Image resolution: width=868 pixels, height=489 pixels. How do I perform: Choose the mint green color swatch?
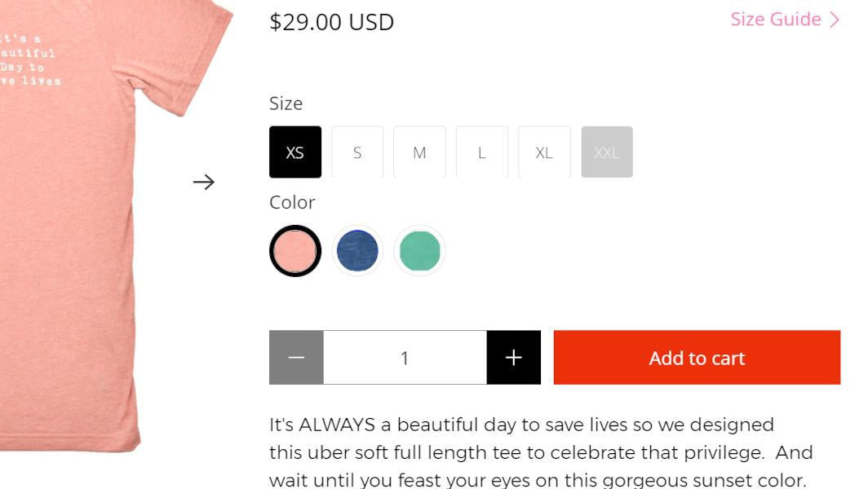418,250
